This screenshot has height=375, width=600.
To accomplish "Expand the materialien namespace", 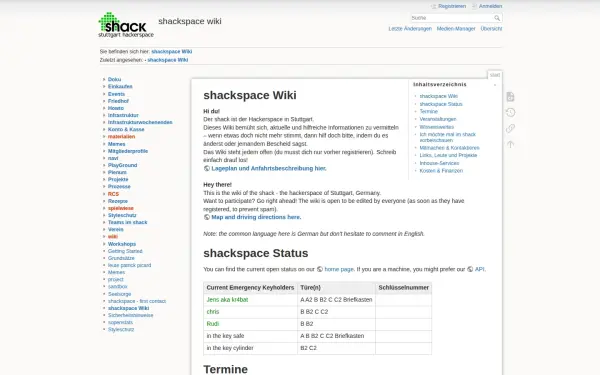I will point(121,137).
